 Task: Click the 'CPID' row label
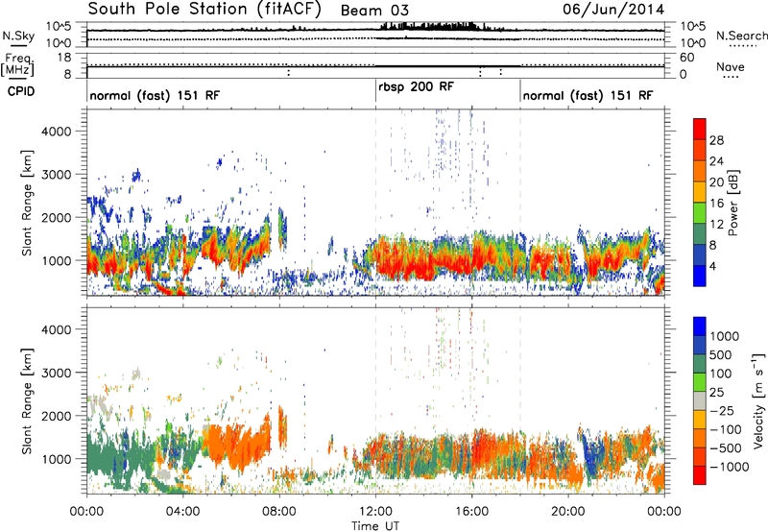tap(21, 91)
